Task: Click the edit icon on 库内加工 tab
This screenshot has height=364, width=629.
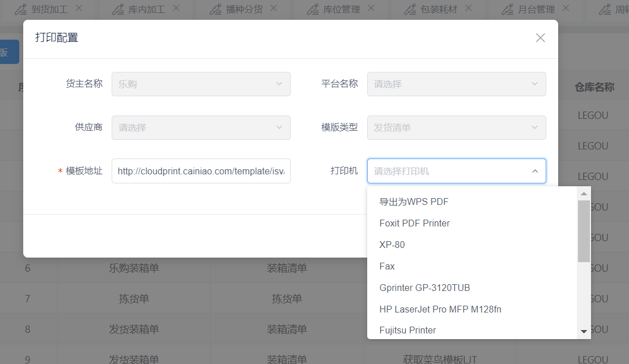Action: click(x=118, y=9)
